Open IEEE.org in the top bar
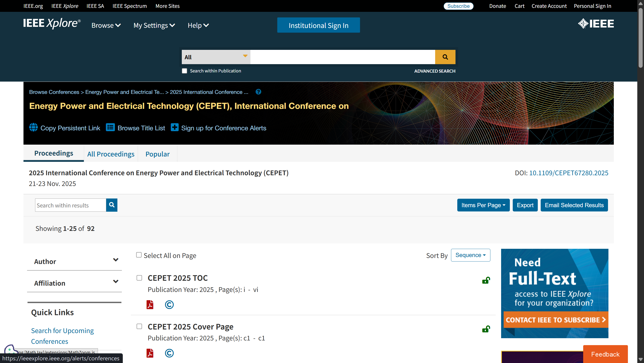 33,6
